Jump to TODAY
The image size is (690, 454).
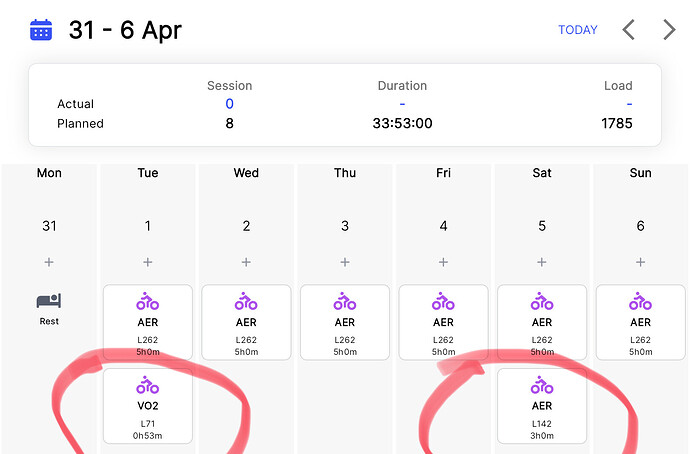pyautogui.click(x=578, y=30)
